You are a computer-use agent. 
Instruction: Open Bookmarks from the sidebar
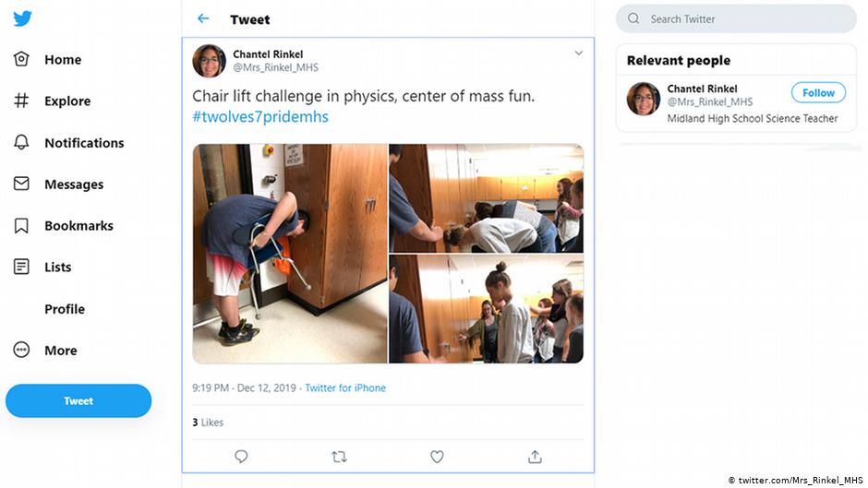coord(78,226)
